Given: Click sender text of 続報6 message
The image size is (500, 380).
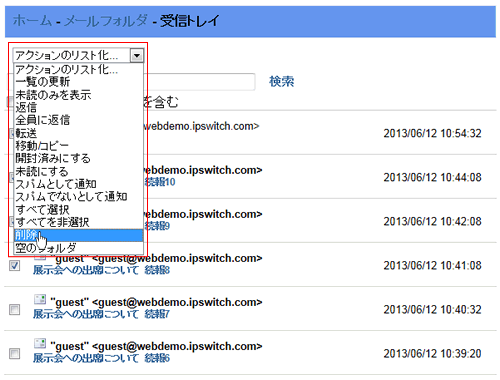Looking at the screenshot, I should pyautogui.click(x=156, y=346).
